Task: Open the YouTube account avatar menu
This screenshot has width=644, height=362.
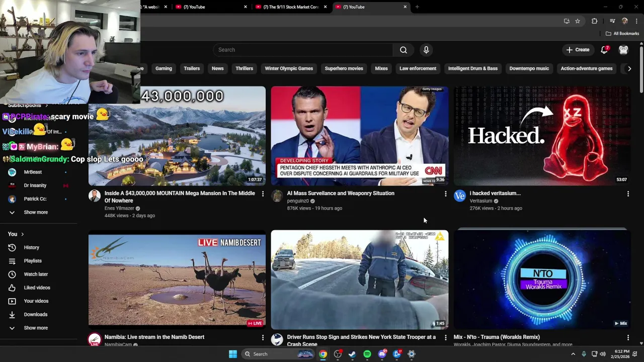Action: (623, 50)
